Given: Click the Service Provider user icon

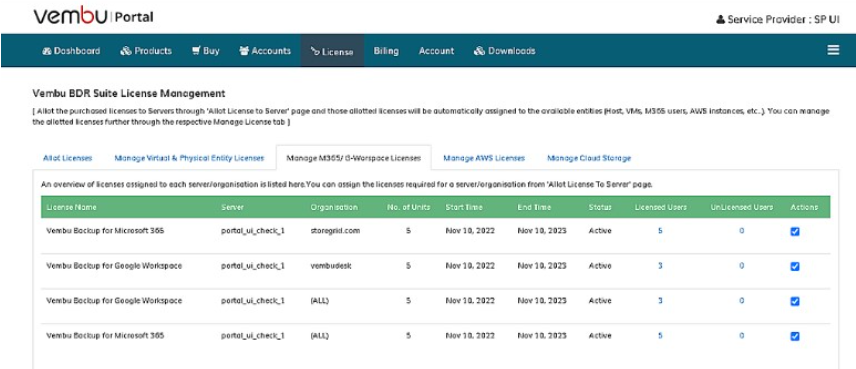Looking at the screenshot, I should coord(720,20).
